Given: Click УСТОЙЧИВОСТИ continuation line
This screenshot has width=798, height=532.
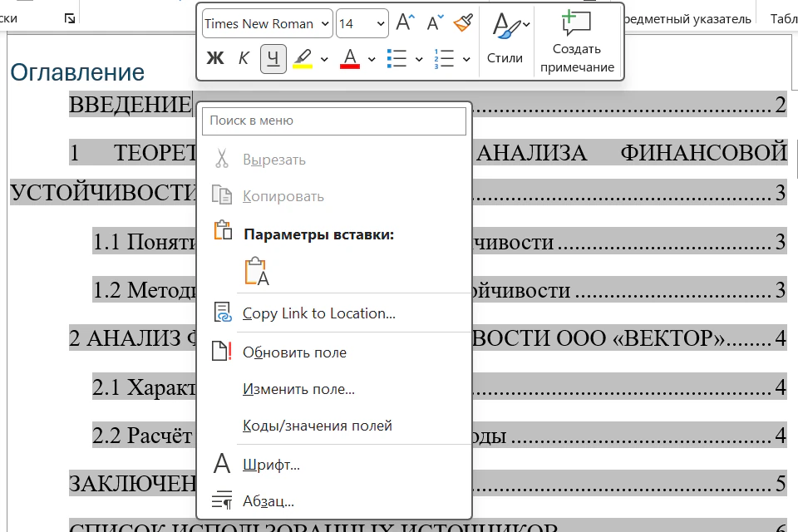Looking at the screenshot, I should 103,193.
